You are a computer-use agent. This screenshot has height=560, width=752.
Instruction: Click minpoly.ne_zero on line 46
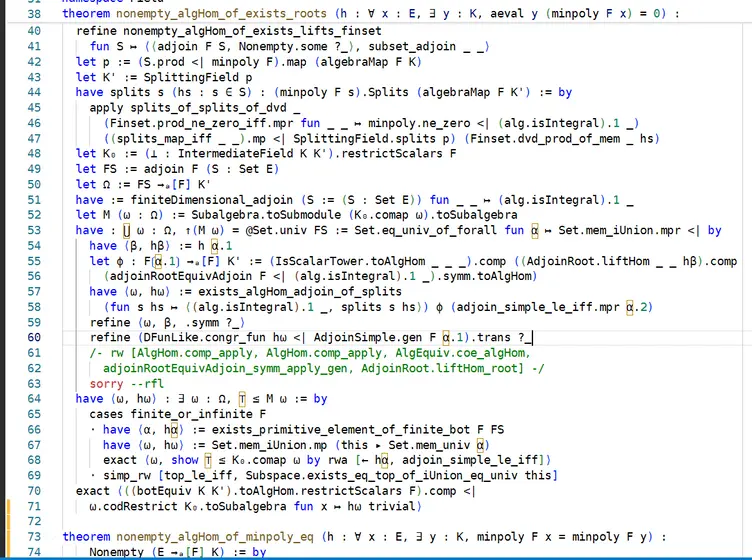419,123
